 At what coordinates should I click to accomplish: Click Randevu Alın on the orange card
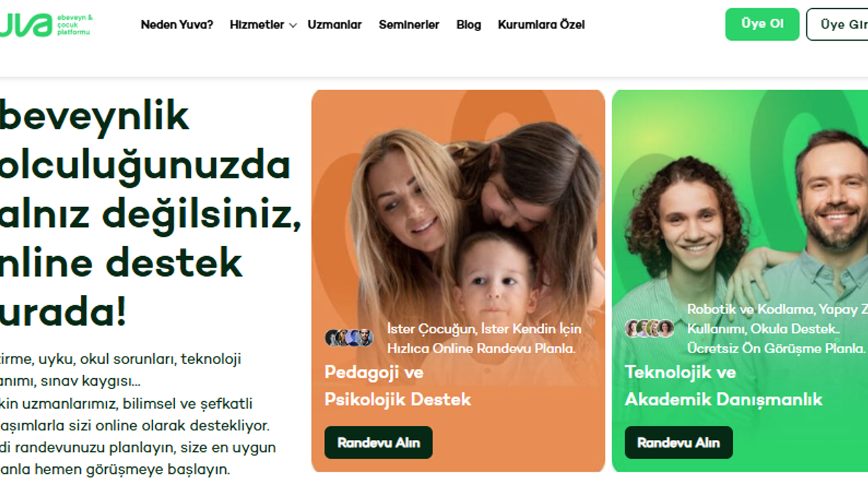[x=378, y=443]
